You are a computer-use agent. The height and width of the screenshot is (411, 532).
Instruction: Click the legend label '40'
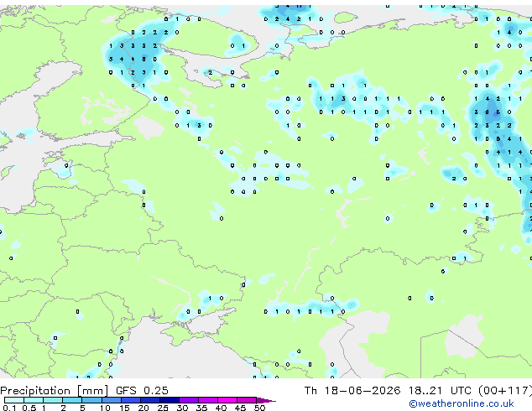[x=221, y=408]
